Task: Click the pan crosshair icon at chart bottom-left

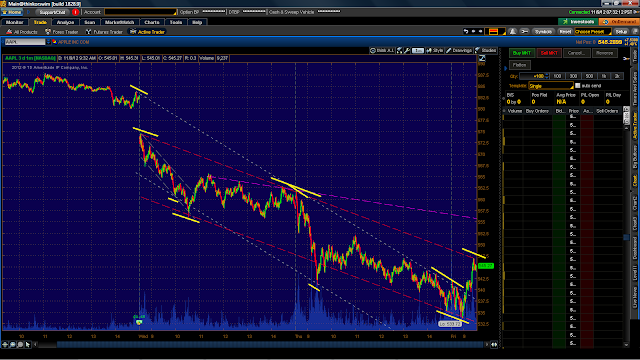Action: pyautogui.click(x=5, y=345)
